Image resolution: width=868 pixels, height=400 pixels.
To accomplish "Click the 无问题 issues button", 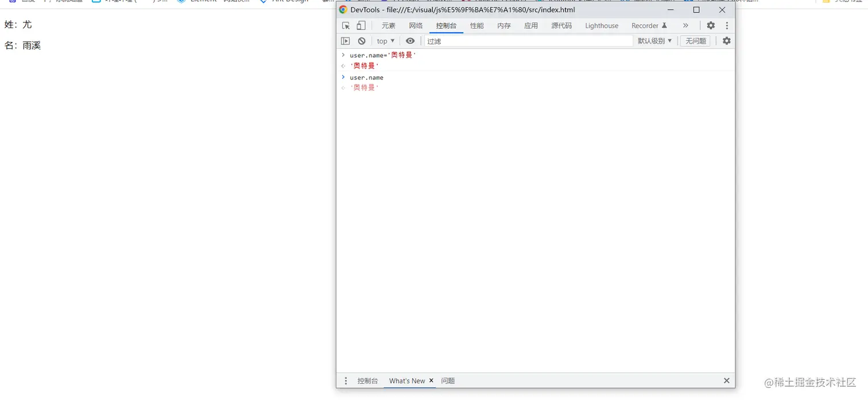I will coord(695,41).
